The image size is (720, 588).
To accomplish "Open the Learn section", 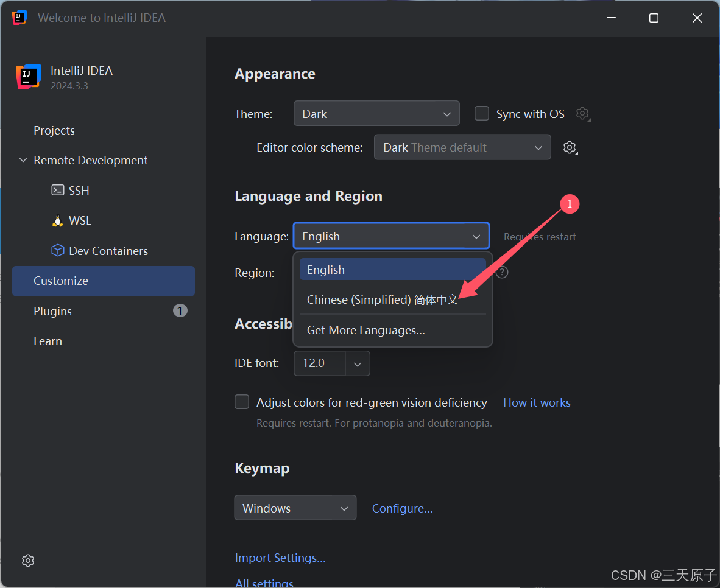I will [104, 341].
